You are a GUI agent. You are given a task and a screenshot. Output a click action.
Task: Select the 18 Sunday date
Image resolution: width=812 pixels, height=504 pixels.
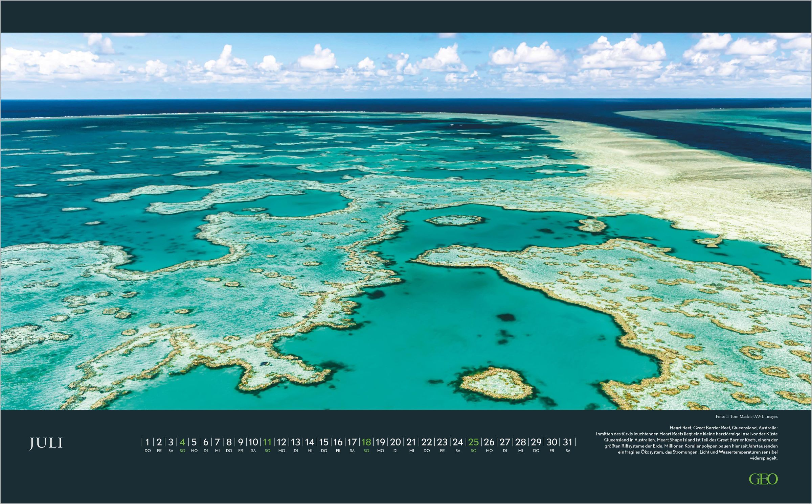point(366,442)
